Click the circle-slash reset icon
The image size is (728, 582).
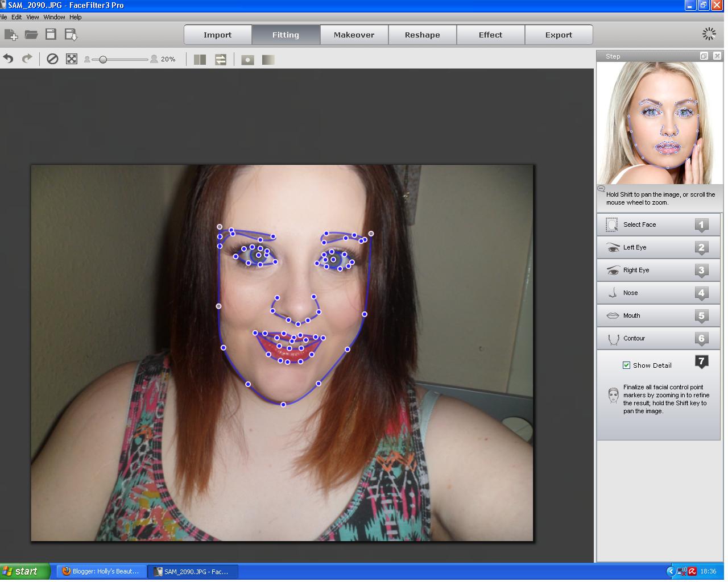click(52, 59)
